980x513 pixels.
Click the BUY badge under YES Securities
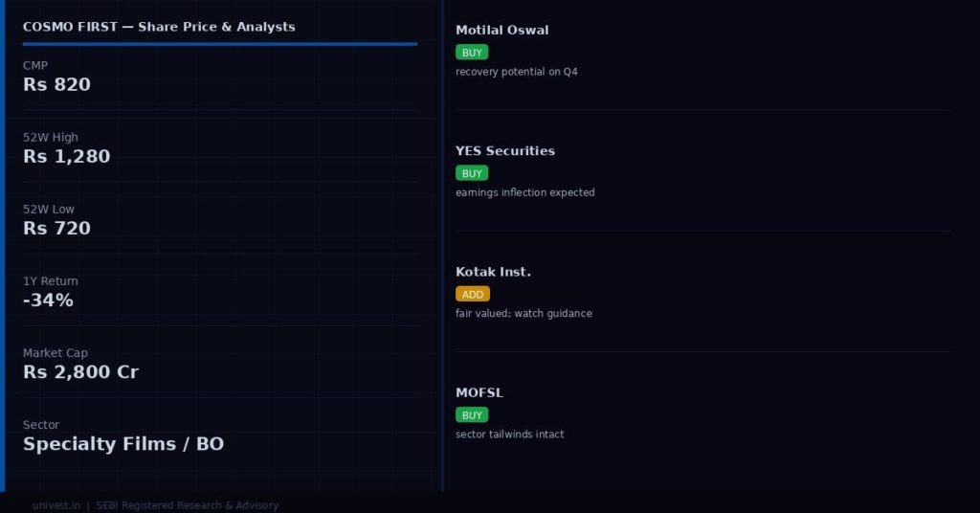tap(472, 173)
